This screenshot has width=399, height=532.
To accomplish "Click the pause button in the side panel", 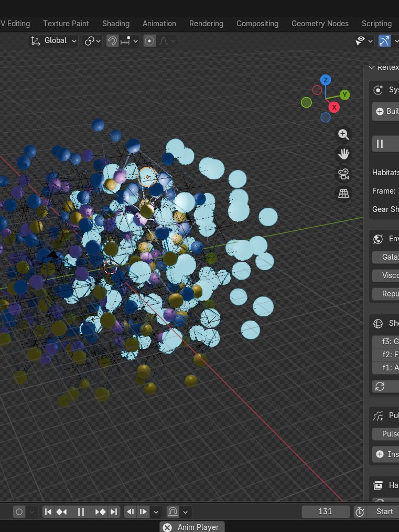I will [x=386, y=144].
